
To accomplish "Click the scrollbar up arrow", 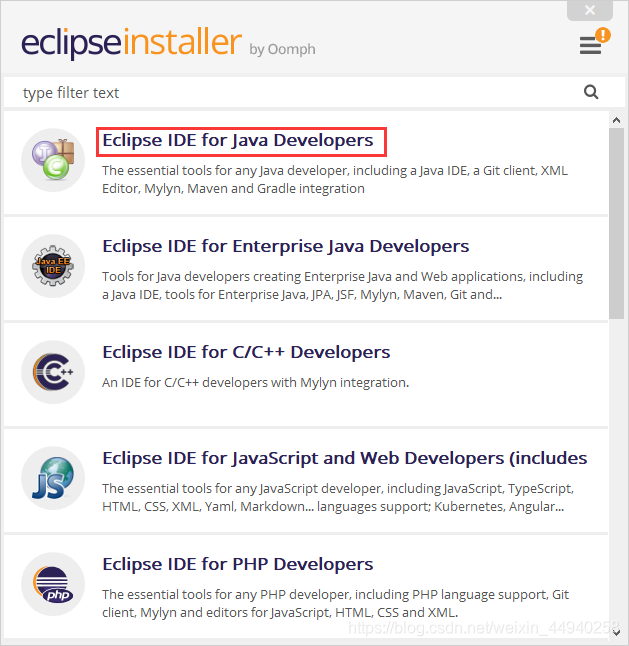I will pos(616,120).
